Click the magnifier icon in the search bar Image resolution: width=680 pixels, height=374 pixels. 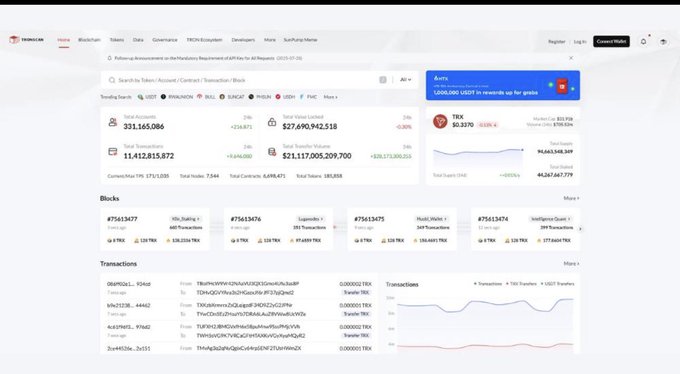pos(112,80)
